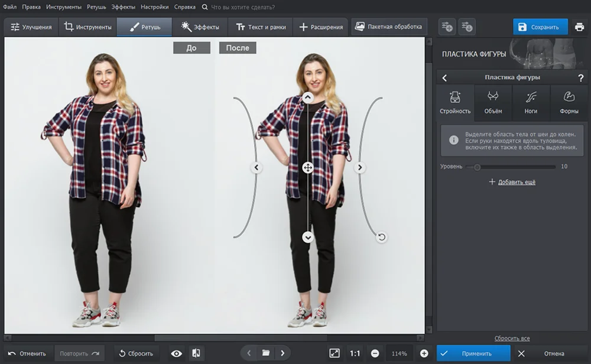This screenshot has height=364, width=591.
Task: Reset changes with the Сбросить button
Action: [136, 353]
